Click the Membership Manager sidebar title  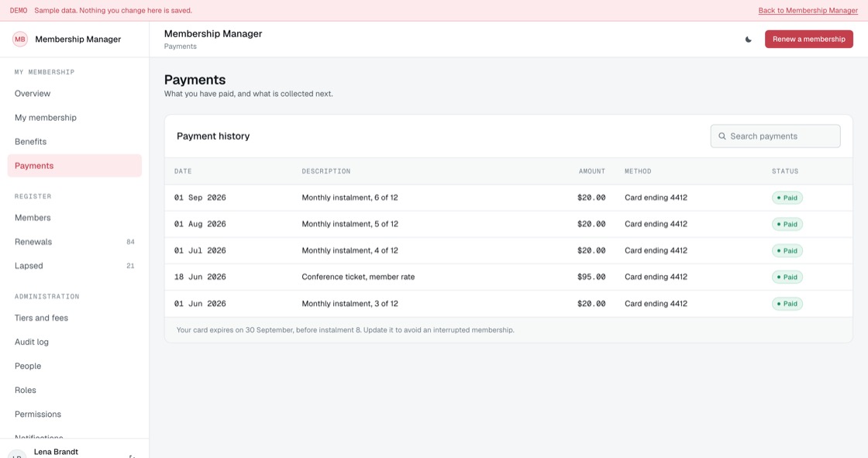[x=78, y=40]
